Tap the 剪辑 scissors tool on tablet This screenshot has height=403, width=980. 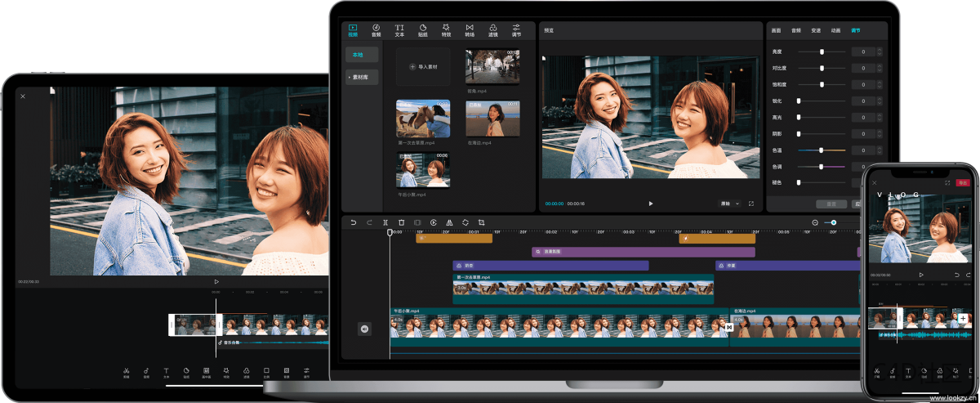tap(127, 374)
